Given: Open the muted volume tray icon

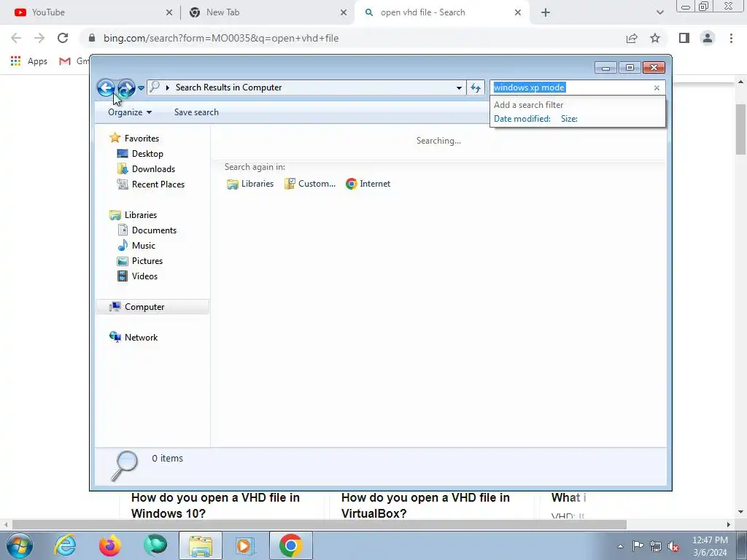Looking at the screenshot, I should click(x=673, y=547).
